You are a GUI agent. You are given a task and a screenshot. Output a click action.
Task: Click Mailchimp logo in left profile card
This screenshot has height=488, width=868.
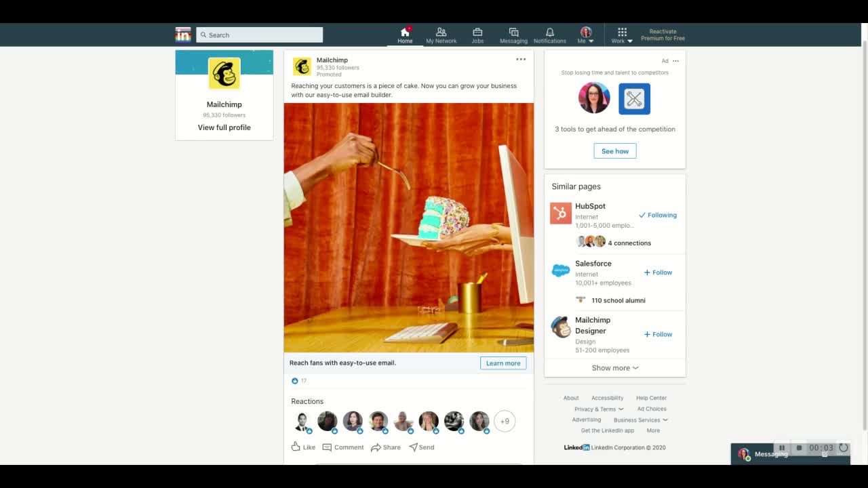click(224, 73)
